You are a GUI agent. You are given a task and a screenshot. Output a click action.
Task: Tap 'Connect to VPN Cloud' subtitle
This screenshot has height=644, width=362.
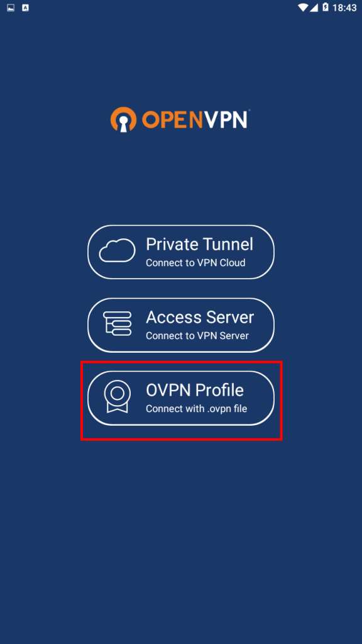pyautogui.click(x=195, y=263)
